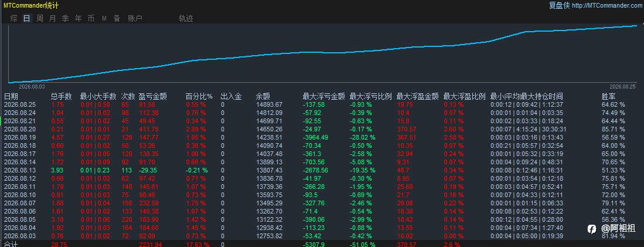Open the http://MTCommander.com link
Image resolution: width=644 pixels, height=247 pixels.
[x=607, y=6]
